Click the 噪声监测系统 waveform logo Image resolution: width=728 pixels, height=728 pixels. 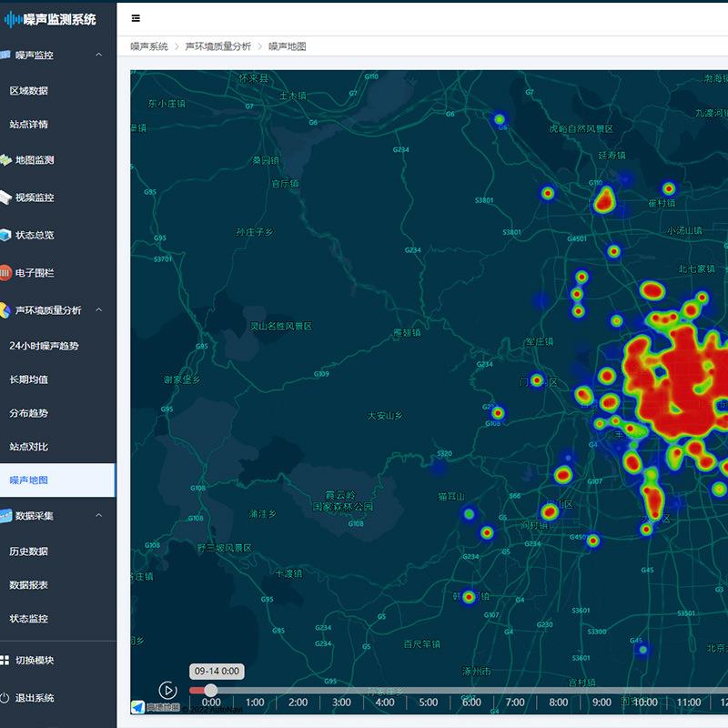[x=13, y=19]
